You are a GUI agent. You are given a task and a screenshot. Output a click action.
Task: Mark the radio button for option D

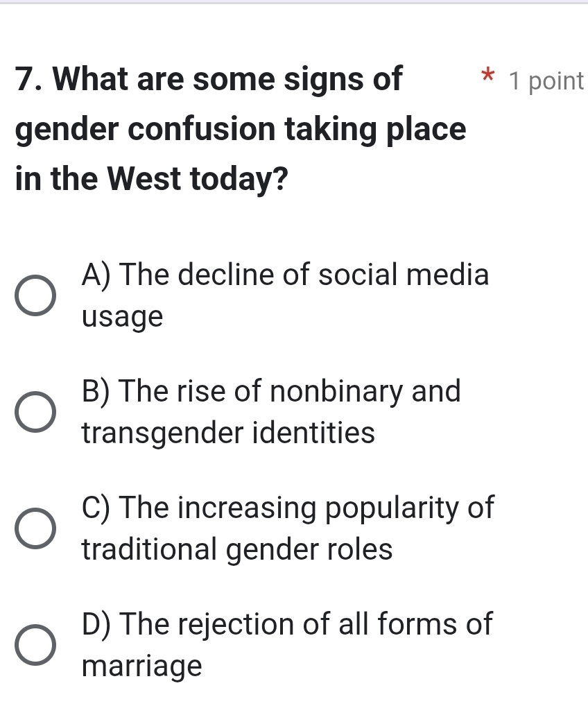coord(33,645)
